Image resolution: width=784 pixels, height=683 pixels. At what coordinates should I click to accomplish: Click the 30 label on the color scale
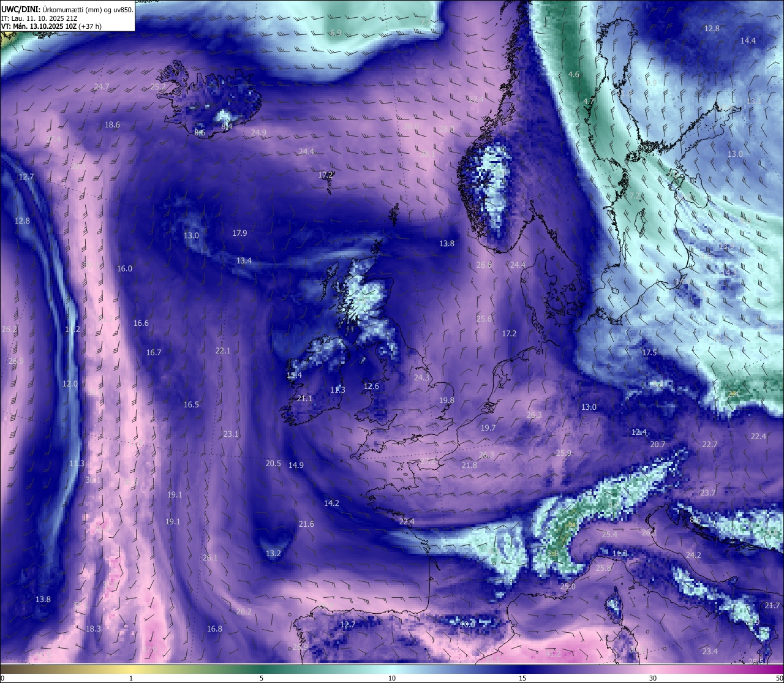pos(653,678)
